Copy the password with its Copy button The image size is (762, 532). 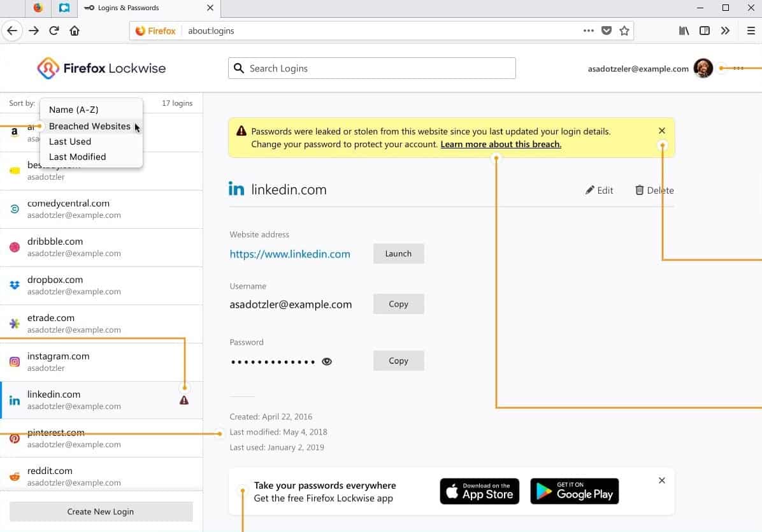(x=398, y=361)
